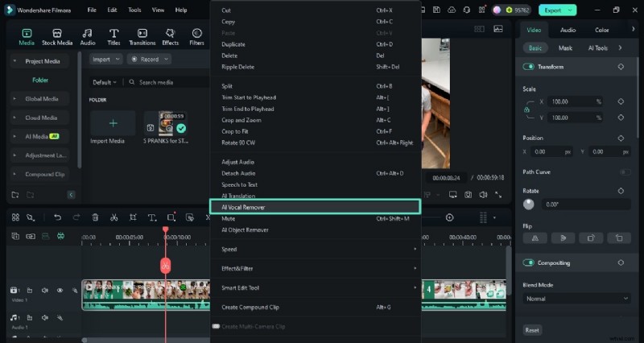Open the Import dropdown
Viewport: 644px width, 343px height.
click(106, 59)
